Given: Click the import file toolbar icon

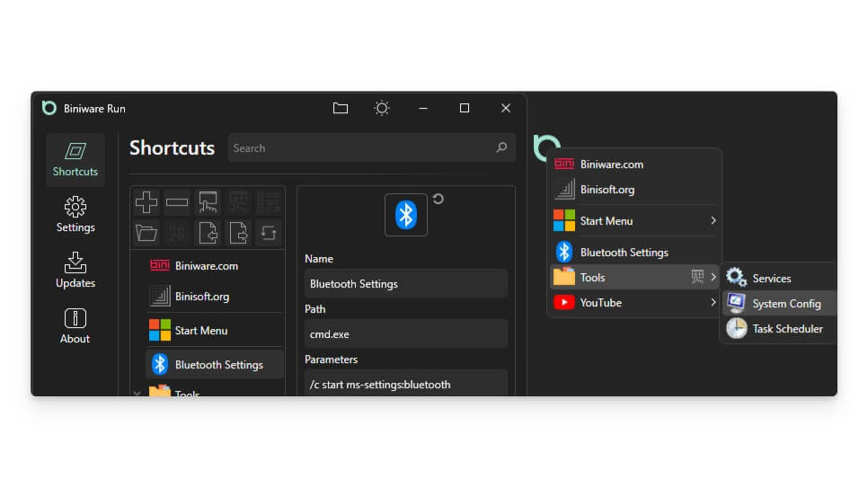Looking at the screenshot, I should pyautogui.click(x=208, y=233).
